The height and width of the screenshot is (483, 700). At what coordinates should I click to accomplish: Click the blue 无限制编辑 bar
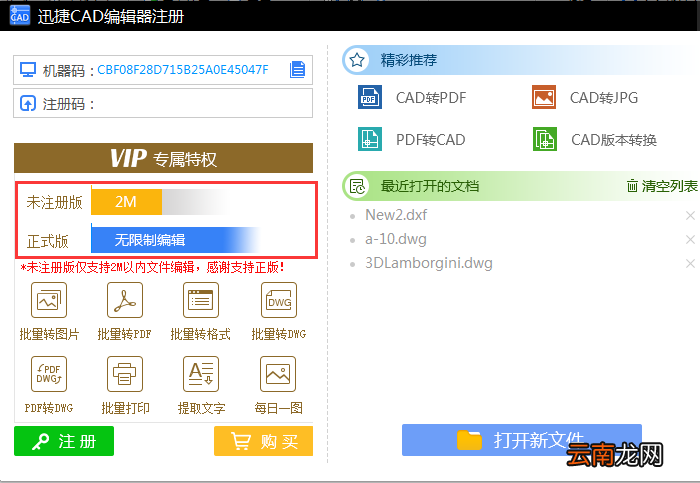click(175, 240)
